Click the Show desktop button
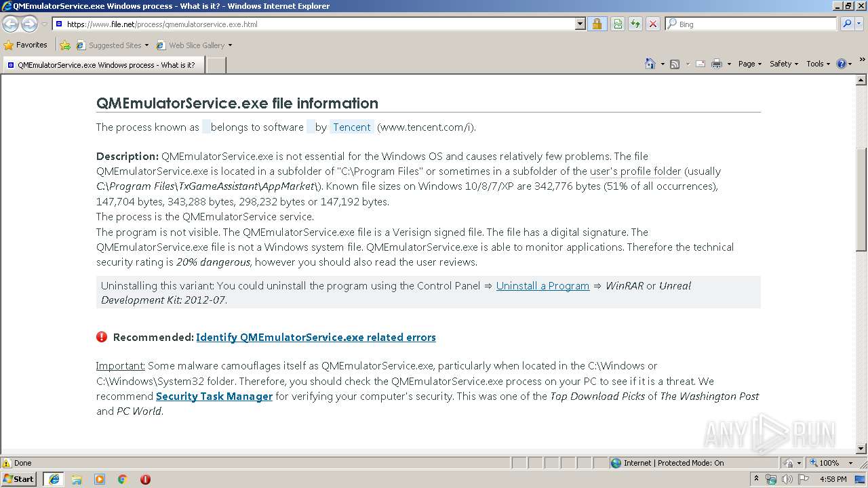The height and width of the screenshot is (488, 868). [x=861, y=479]
